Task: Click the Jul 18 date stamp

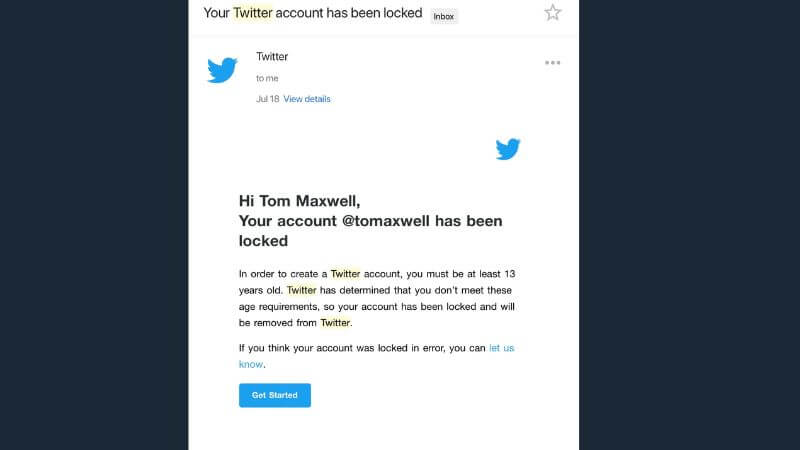Action: click(x=267, y=99)
